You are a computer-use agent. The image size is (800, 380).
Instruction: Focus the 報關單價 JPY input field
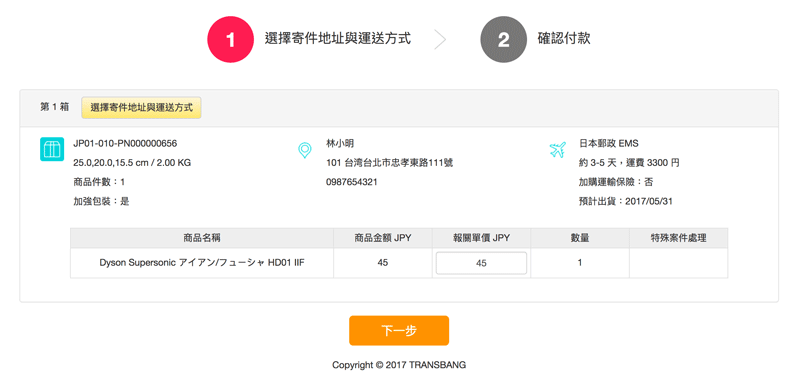[481, 263]
